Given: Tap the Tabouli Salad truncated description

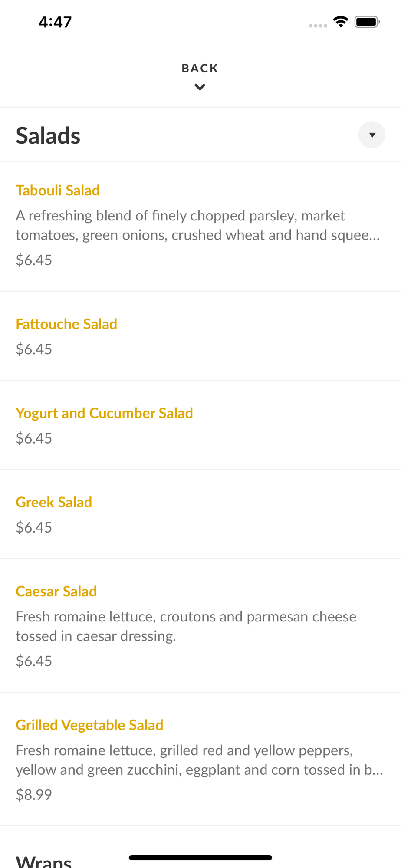Looking at the screenshot, I should [197, 225].
